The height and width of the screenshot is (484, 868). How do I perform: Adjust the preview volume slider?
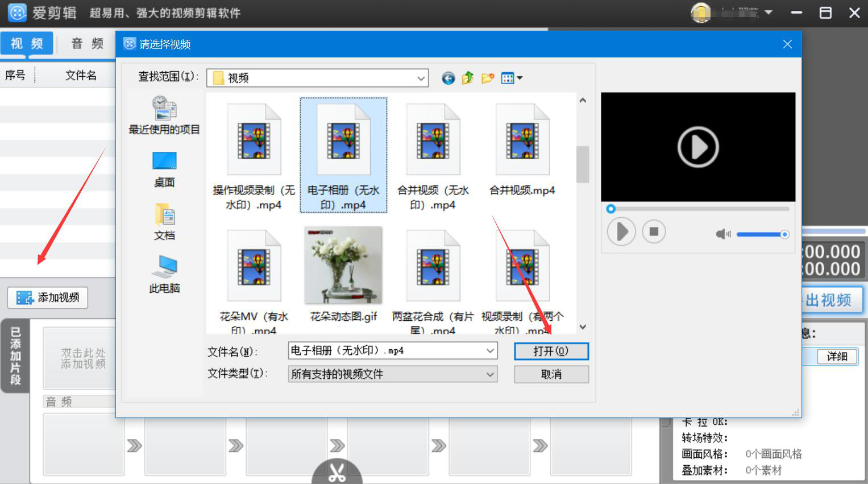coord(763,234)
